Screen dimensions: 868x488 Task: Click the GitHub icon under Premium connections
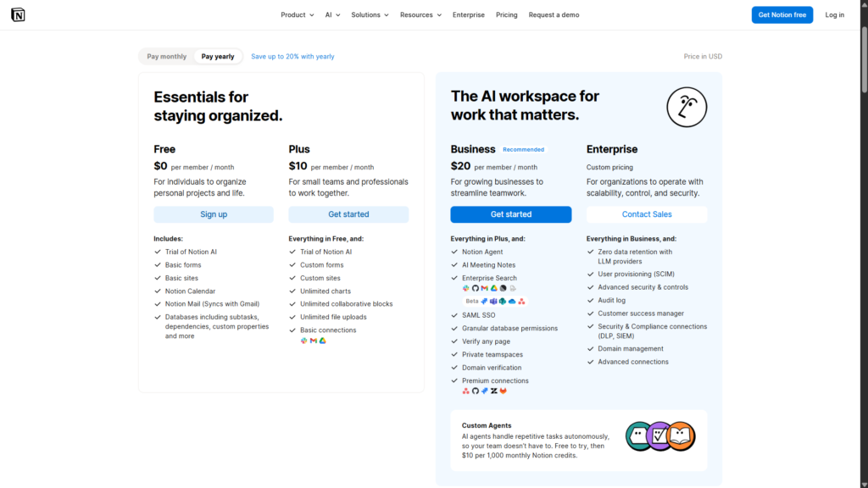pyautogui.click(x=476, y=391)
